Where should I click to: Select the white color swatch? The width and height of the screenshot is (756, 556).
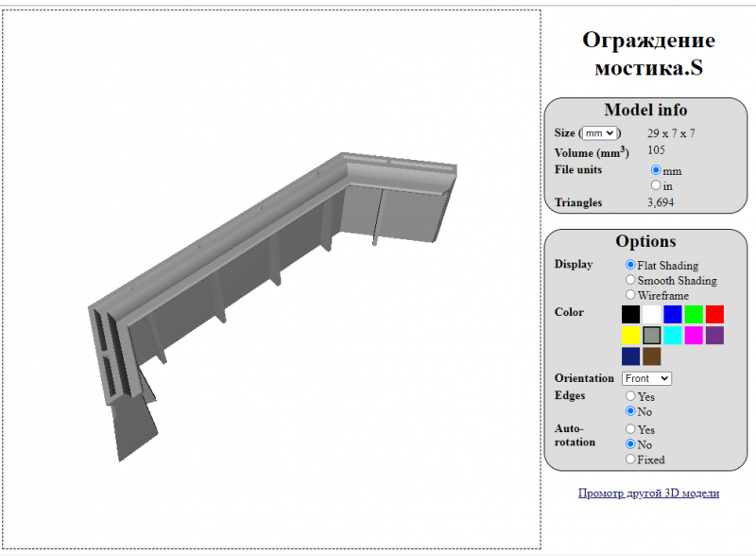pyautogui.click(x=651, y=314)
